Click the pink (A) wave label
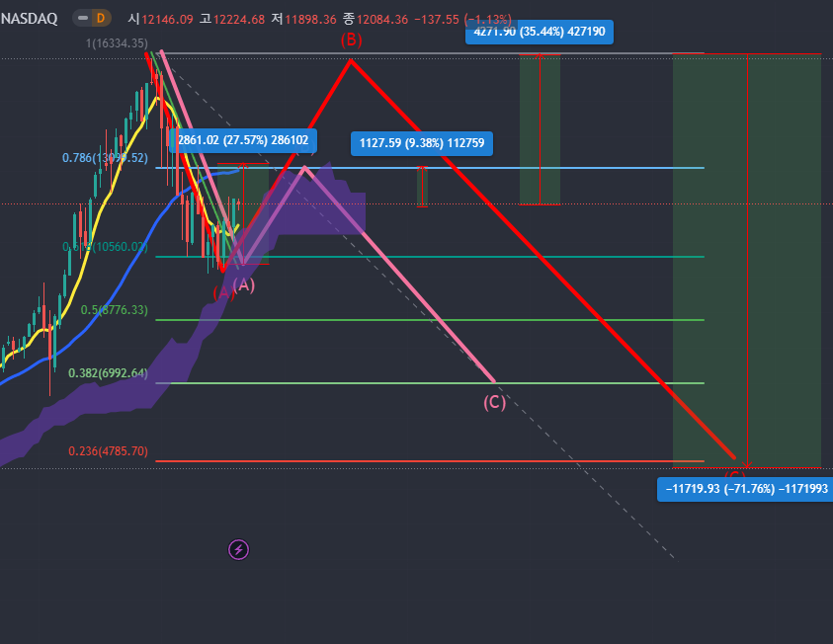833x644 pixels. click(x=244, y=285)
